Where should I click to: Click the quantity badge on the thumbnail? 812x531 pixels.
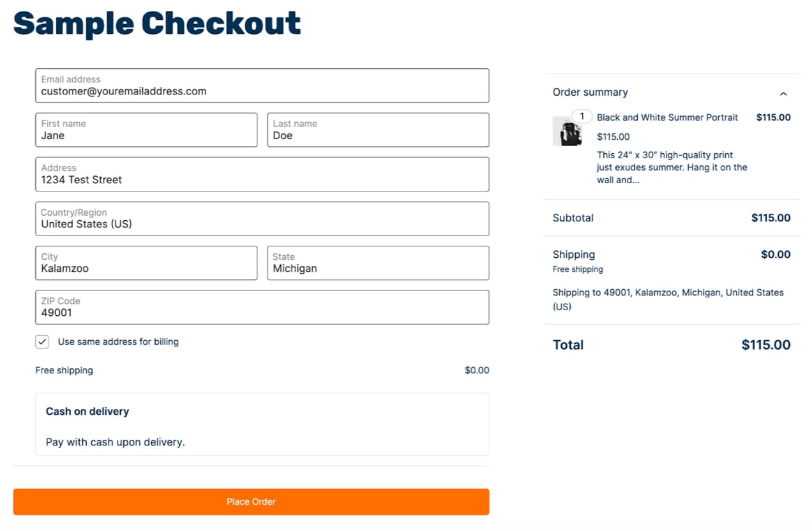pos(582,116)
